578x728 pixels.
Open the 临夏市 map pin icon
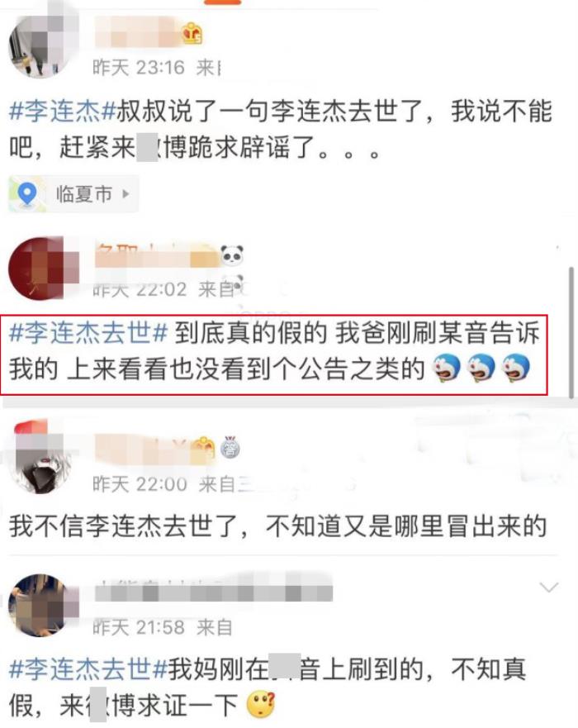[27, 193]
